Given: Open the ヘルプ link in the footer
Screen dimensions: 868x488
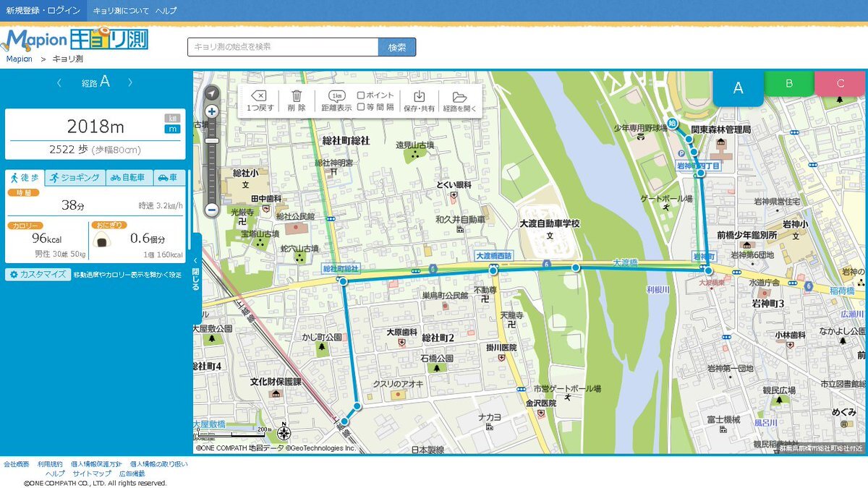Looking at the screenshot, I should click(x=55, y=474).
